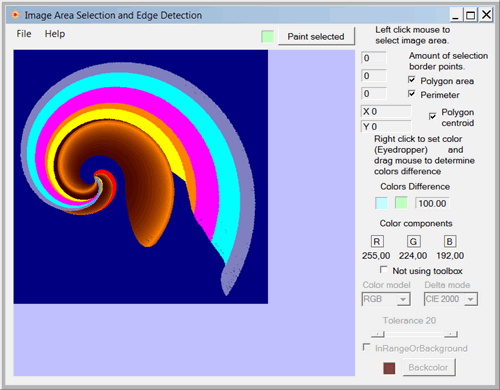
Task: Click the first border points count field
Action: click(374, 58)
